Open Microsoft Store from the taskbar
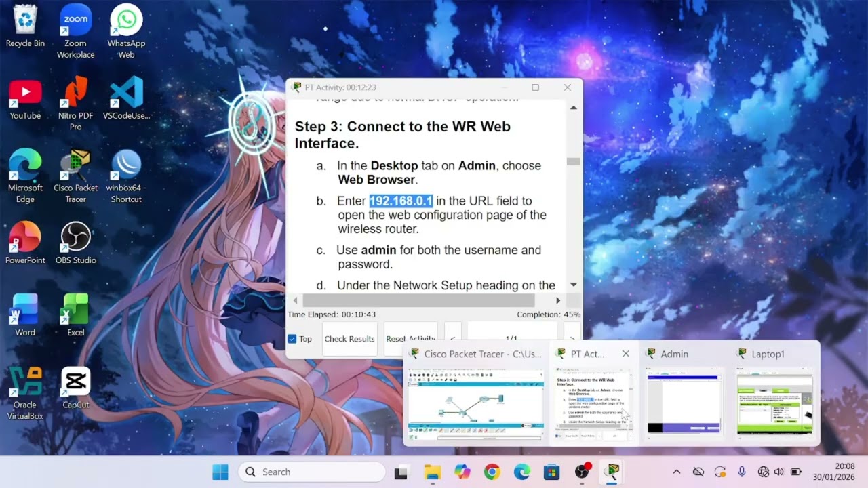This screenshot has height=488, width=868. pos(551,472)
